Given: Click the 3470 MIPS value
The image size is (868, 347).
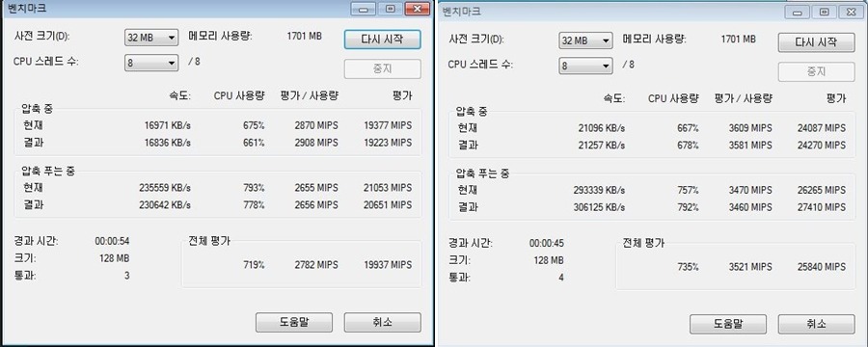Looking at the screenshot, I should (750, 191).
